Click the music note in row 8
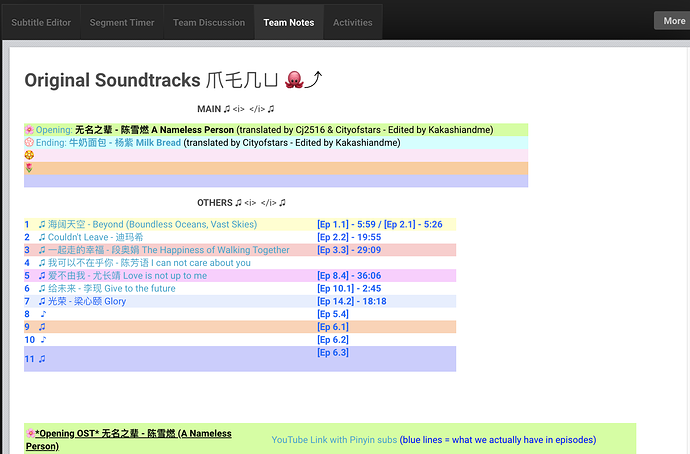This screenshot has width=690, height=454. tap(42, 314)
